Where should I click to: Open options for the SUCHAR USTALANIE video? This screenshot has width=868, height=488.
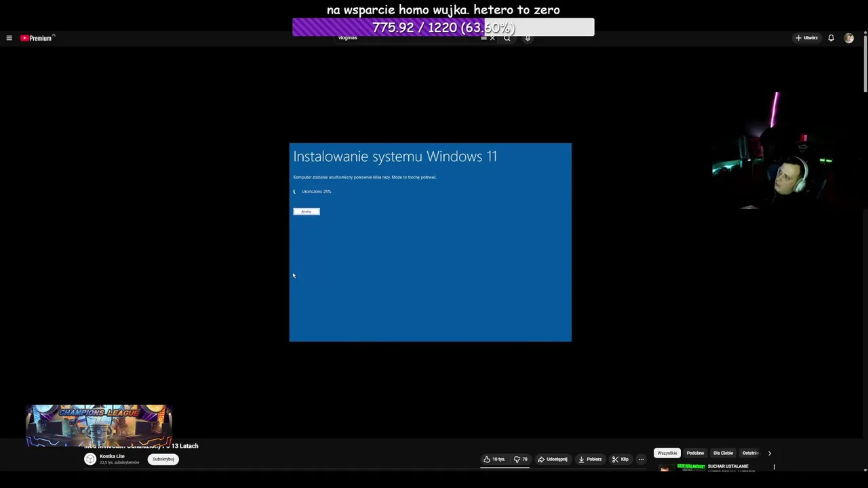774,467
